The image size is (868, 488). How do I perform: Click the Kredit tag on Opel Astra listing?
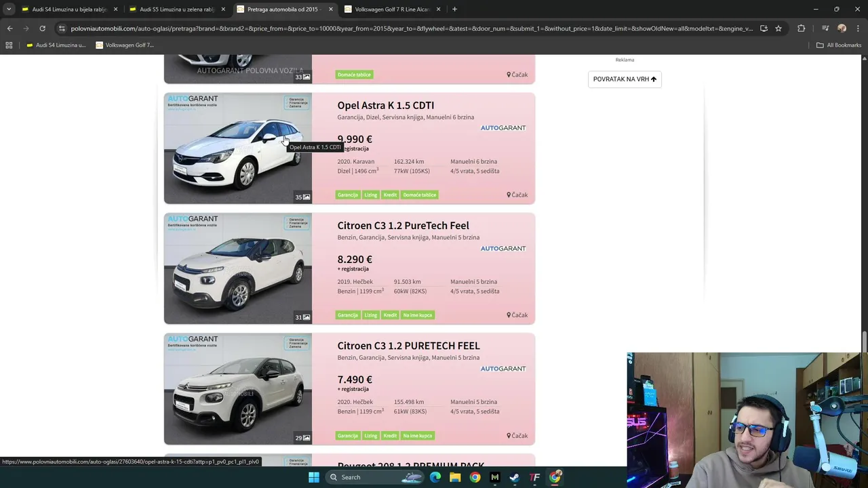(390, 195)
